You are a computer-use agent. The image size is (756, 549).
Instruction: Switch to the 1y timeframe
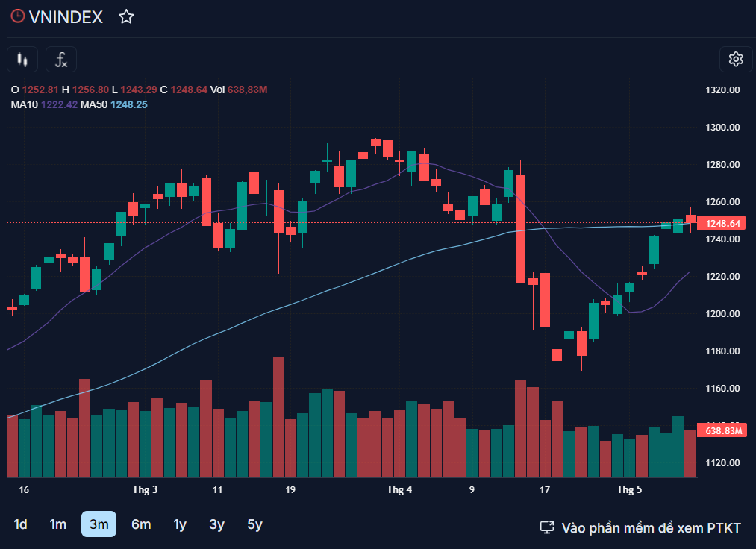pos(180,524)
